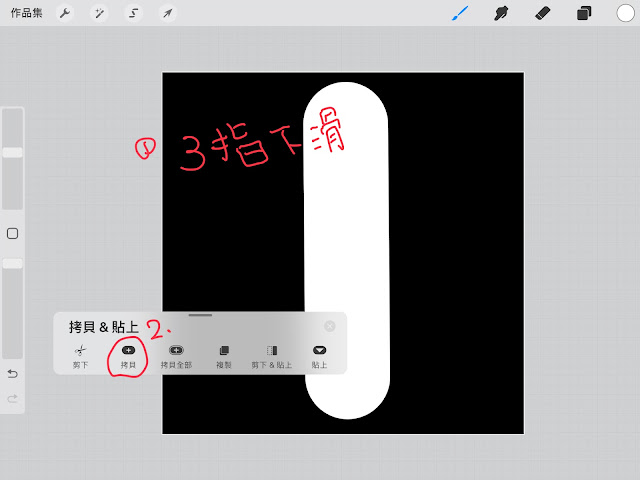
Task: Undo the last action
Action: tap(13, 374)
